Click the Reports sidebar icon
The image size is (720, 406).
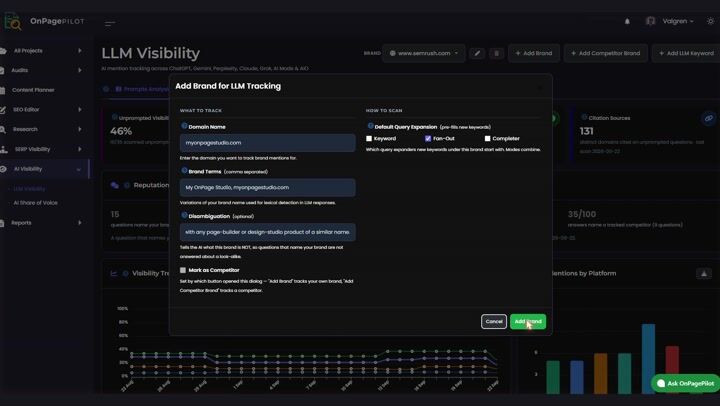pyautogui.click(x=2, y=223)
